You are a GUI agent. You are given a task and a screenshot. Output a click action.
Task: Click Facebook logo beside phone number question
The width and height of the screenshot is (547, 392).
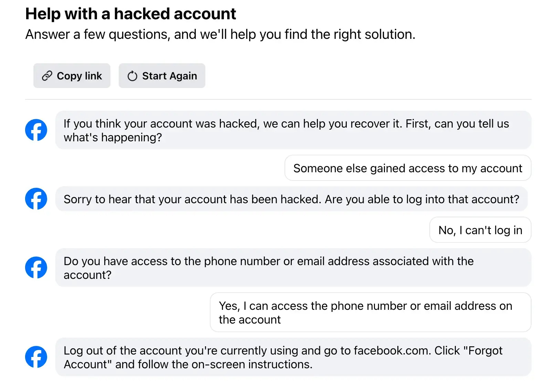pos(36,268)
